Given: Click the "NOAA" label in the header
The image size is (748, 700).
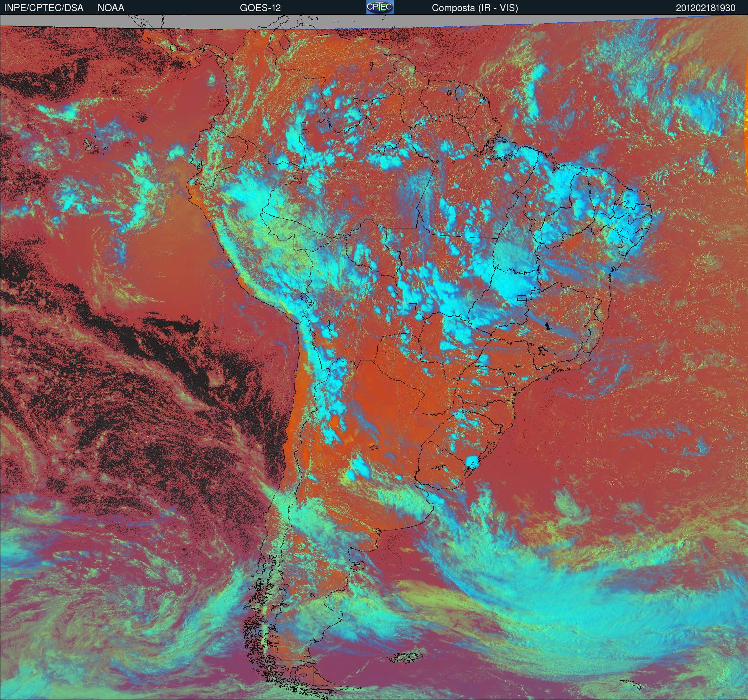Looking at the screenshot, I should (111, 8).
